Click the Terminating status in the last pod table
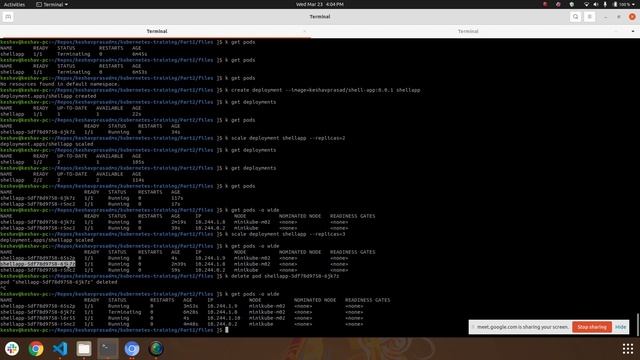Screen dimensions: 640x360 124,312
